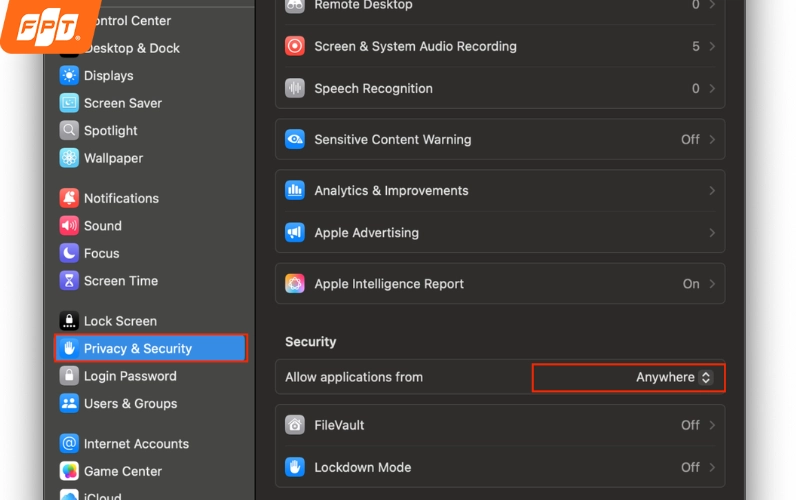Open Game Center settings label
This screenshot has width=800, height=500.
coord(123,471)
